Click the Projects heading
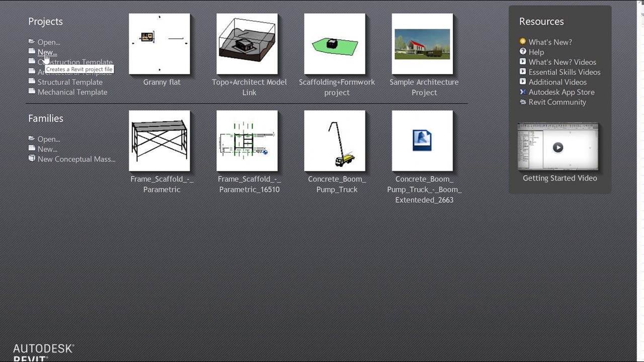This screenshot has height=362, width=644. click(45, 21)
